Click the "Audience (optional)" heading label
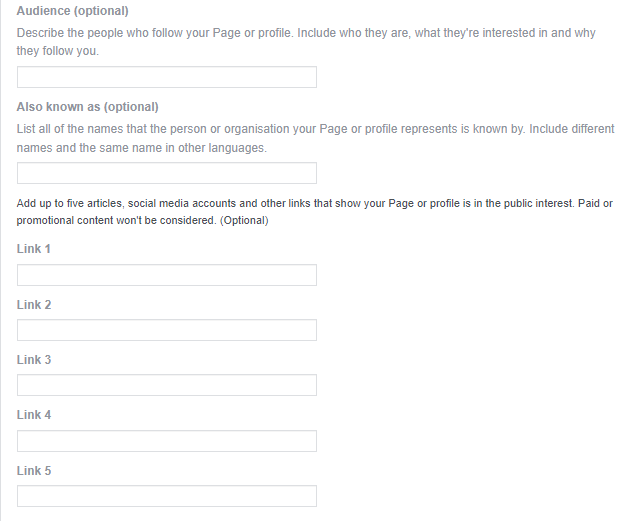The height and width of the screenshot is (521, 627). (72, 11)
